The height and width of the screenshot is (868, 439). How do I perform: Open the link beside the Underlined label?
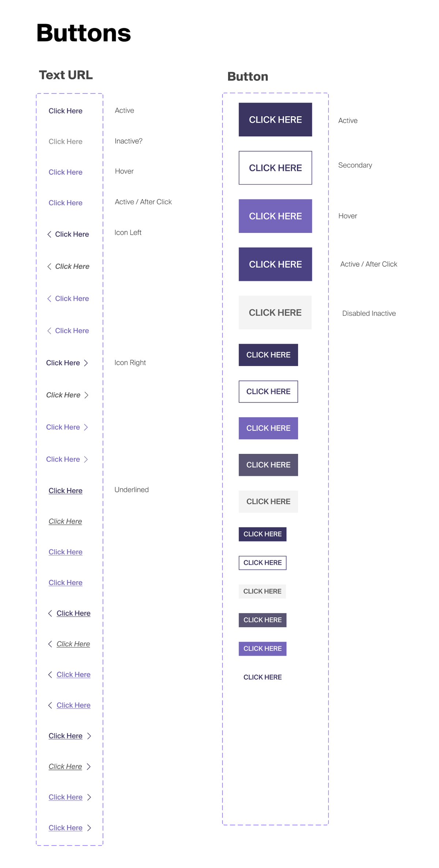65,491
